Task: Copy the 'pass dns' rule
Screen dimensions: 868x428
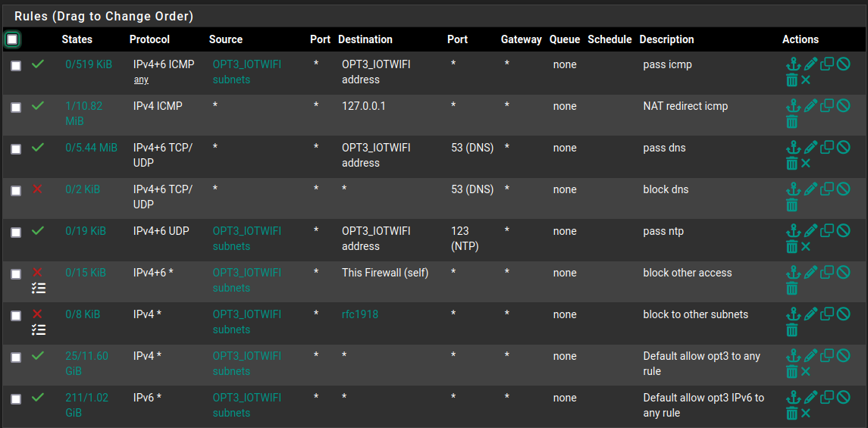Action: click(826, 147)
